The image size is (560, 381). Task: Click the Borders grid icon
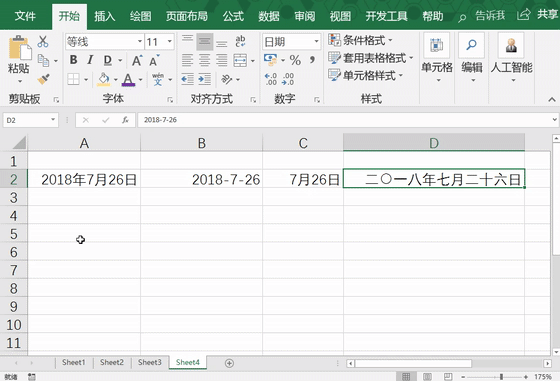73,79
